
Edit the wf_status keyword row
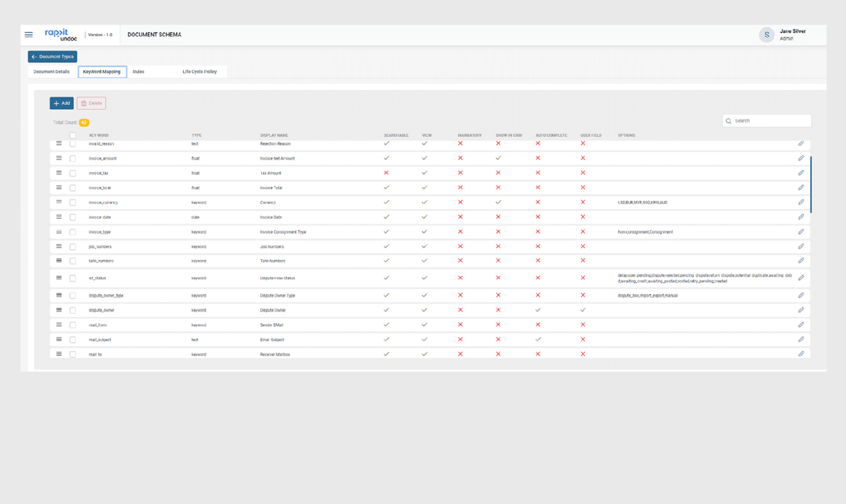point(801,278)
